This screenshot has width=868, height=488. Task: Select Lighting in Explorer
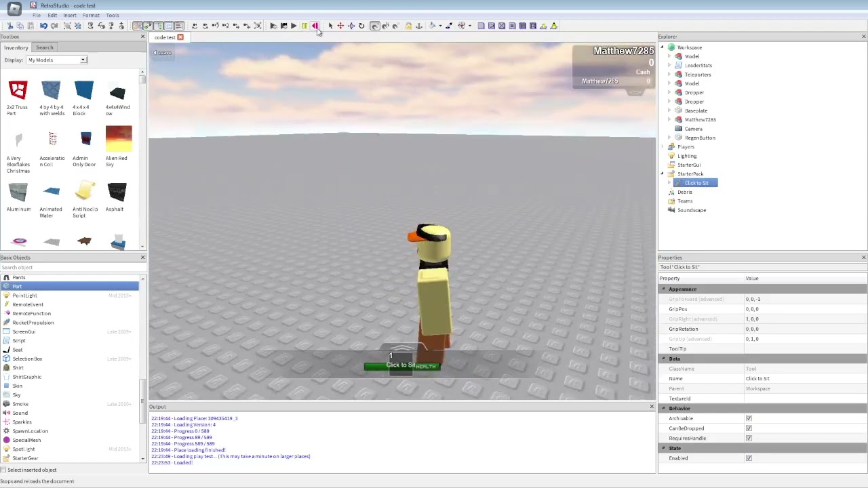[687, 156]
